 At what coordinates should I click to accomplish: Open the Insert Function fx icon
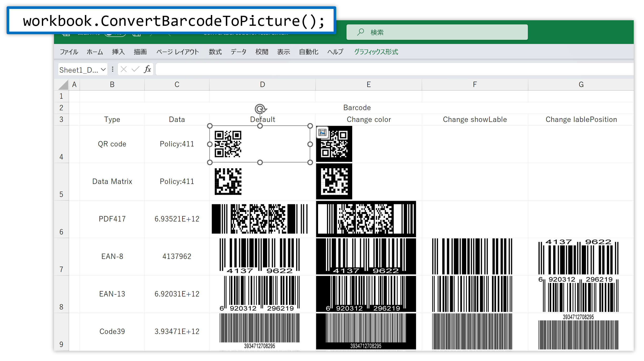tap(147, 69)
